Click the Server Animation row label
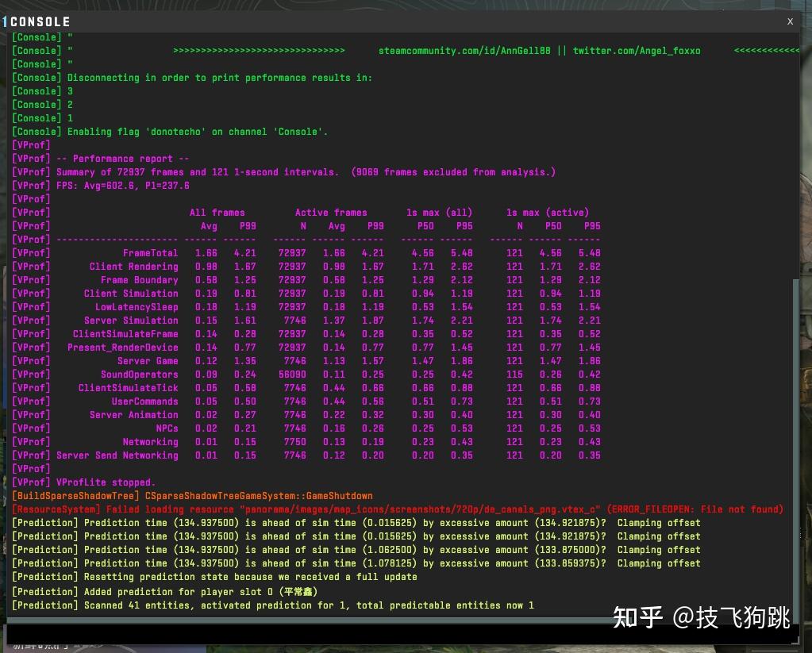Image resolution: width=812 pixels, height=653 pixels. point(133,414)
